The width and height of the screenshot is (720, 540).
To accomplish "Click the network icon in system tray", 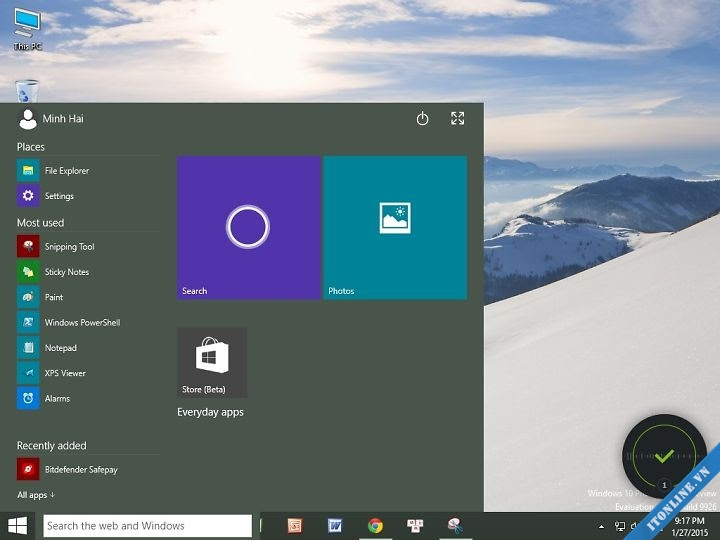I will click(x=620, y=526).
